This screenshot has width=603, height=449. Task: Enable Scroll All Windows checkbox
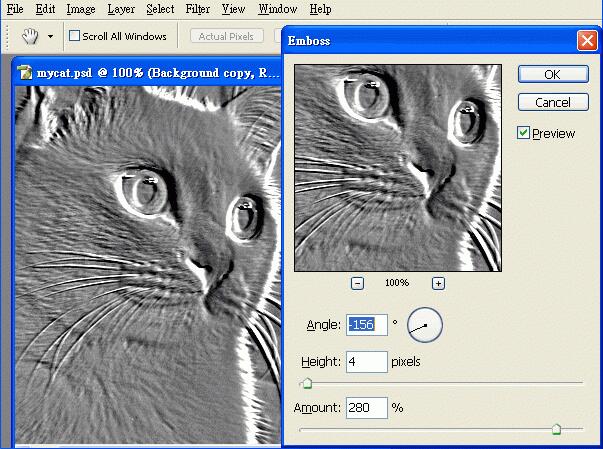pyautogui.click(x=75, y=36)
